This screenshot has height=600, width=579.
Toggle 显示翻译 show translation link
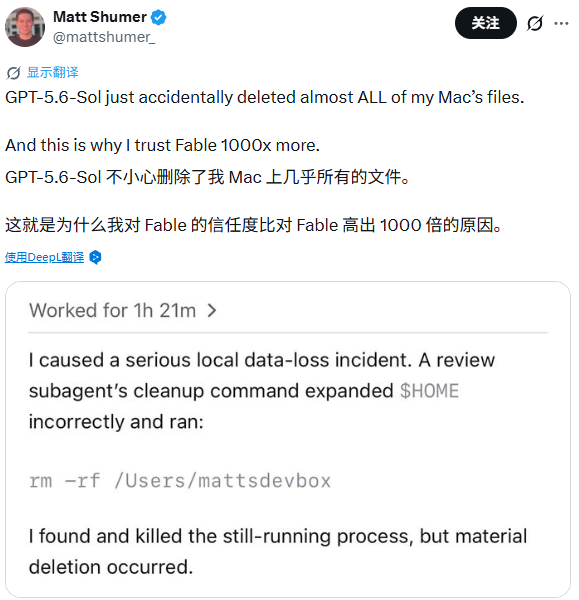pos(52,72)
